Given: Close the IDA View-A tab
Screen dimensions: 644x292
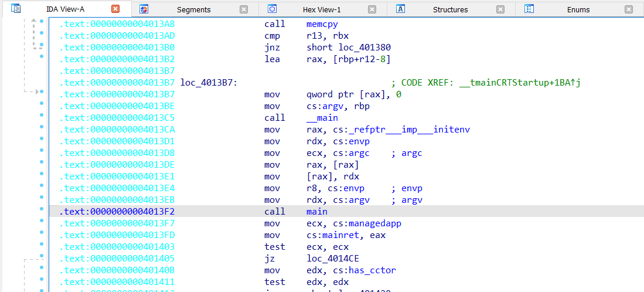Looking at the screenshot, I should (115, 9).
